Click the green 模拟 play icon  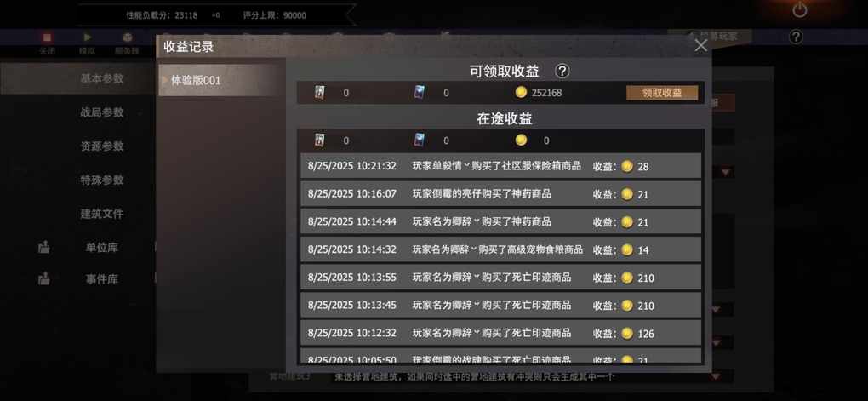click(88, 37)
